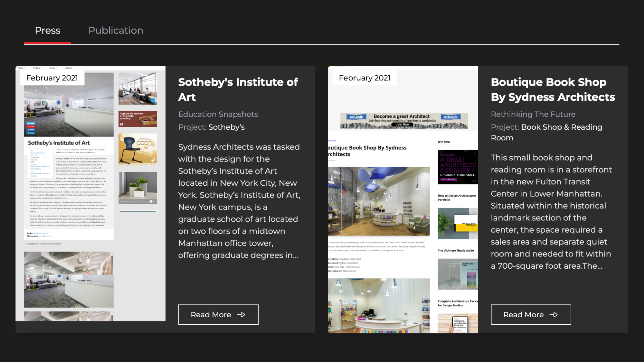
Task: Click Read More for Boutique Book Shop article
Action: click(x=531, y=315)
